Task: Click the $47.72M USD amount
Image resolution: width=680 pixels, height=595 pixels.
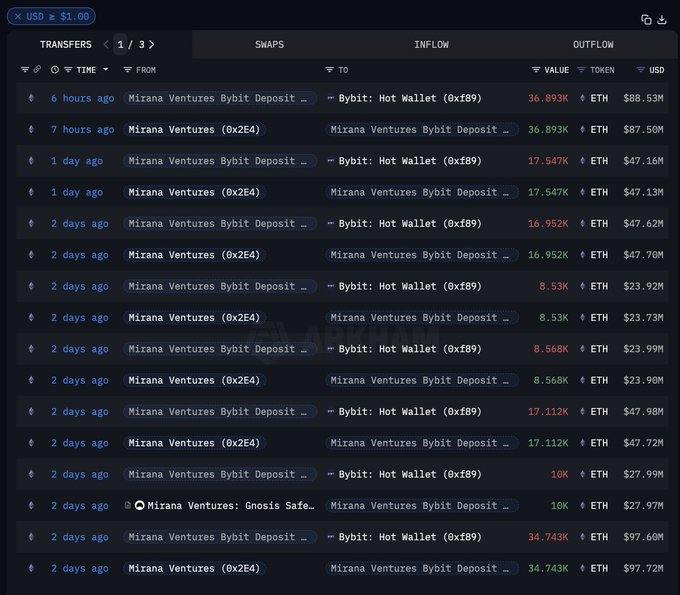Action: pos(643,443)
